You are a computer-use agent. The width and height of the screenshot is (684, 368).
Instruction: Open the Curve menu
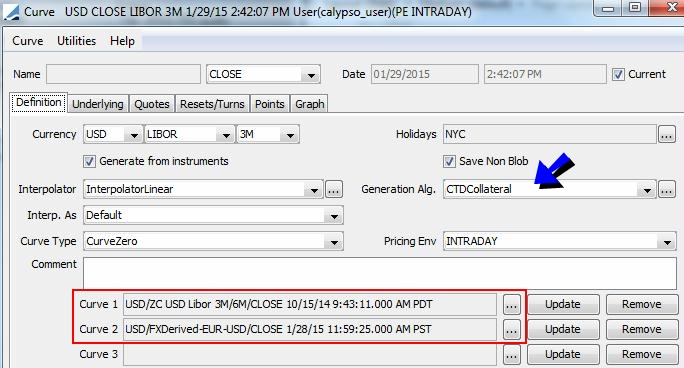[x=27, y=41]
